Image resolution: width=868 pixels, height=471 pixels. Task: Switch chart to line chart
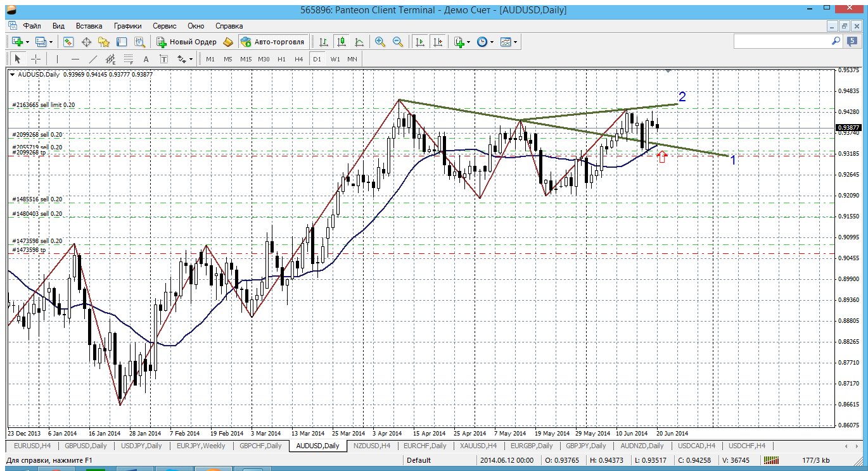pos(359,42)
